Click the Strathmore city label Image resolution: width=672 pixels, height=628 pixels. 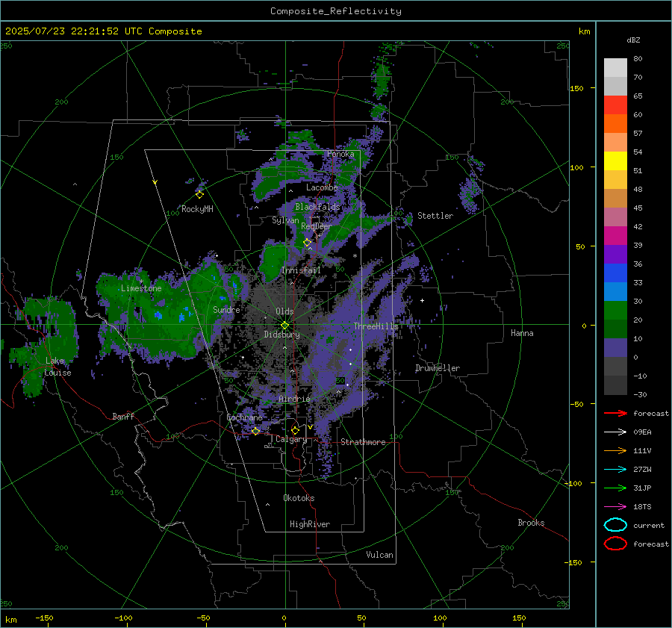click(363, 442)
